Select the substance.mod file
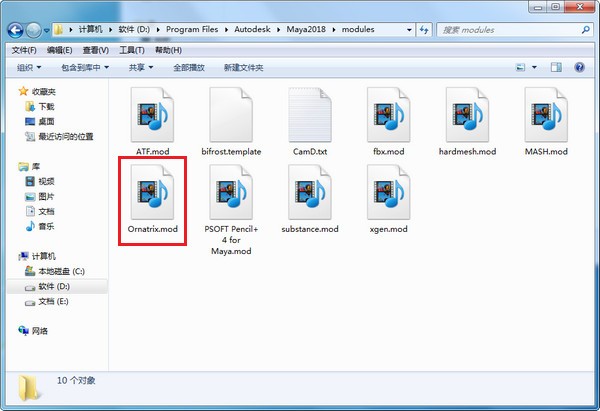The image size is (600, 411). (x=310, y=199)
